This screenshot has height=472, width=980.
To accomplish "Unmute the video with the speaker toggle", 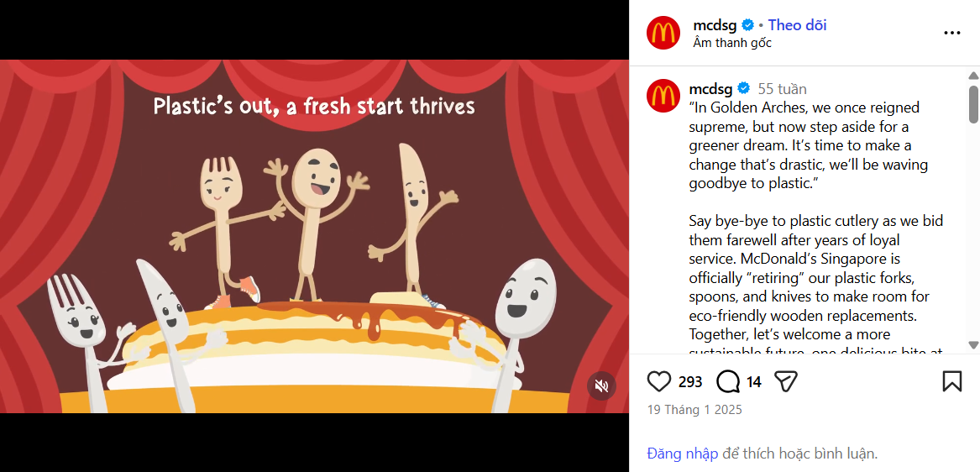I will tap(601, 386).
